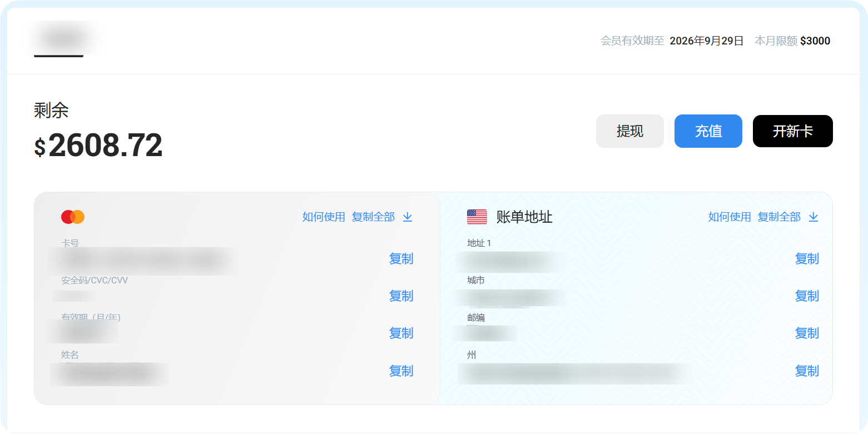Click the 账单地址 heading
868x435 pixels.
524,217
